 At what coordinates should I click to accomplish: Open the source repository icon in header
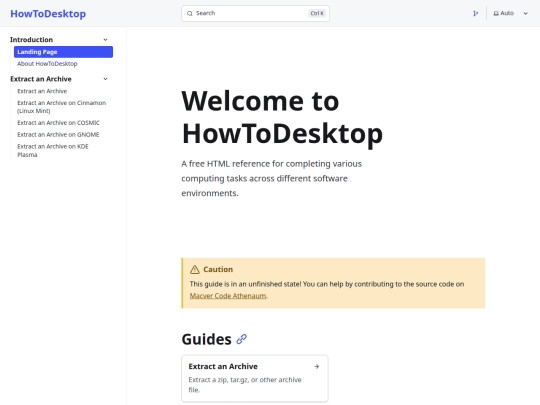coord(475,13)
